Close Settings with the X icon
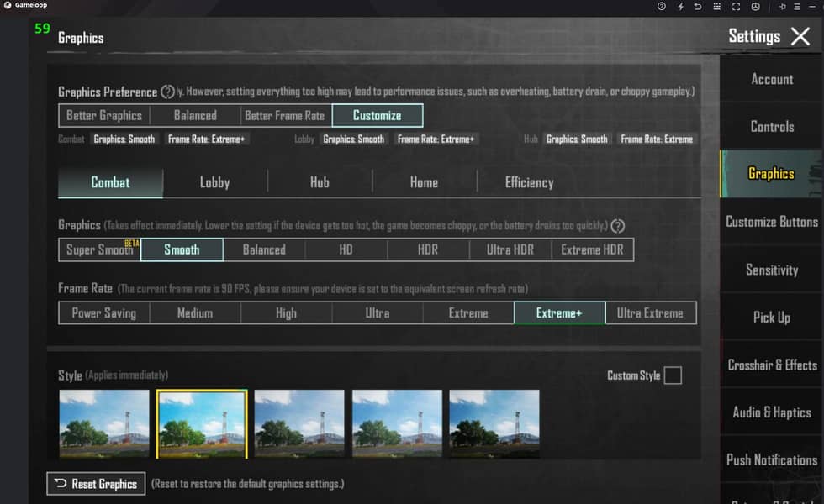824x504 pixels. tap(800, 36)
